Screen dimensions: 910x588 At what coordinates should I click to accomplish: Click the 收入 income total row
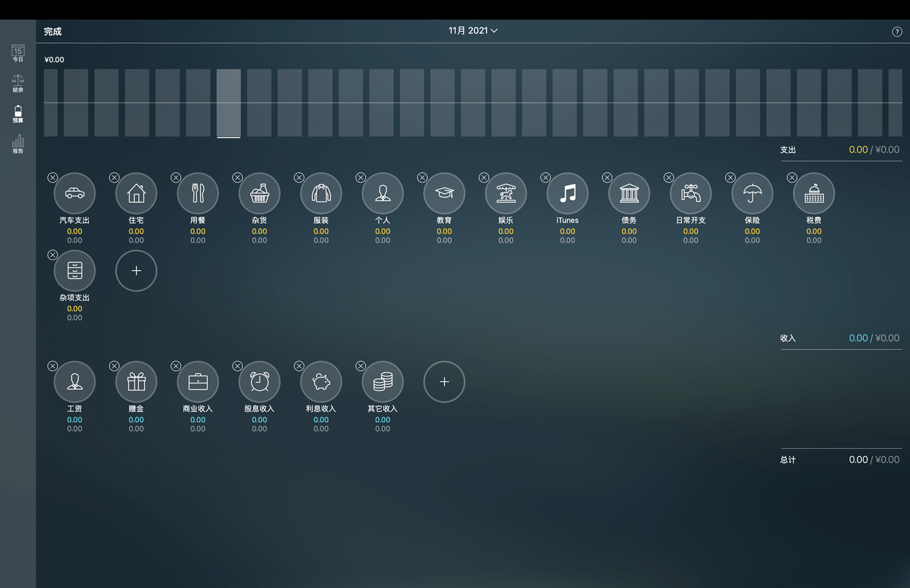pos(841,338)
